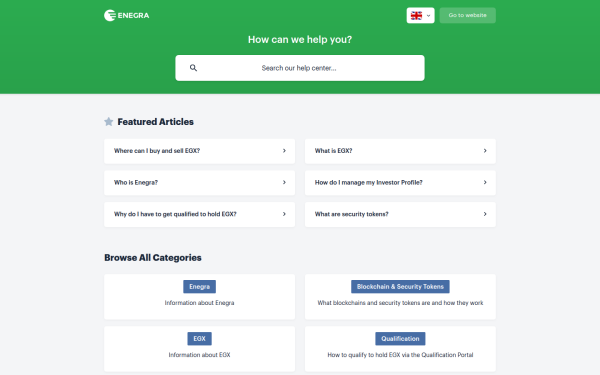Image resolution: width=600 pixels, height=375 pixels.
Task: Open the Qualification category badge
Action: pos(400,339)
